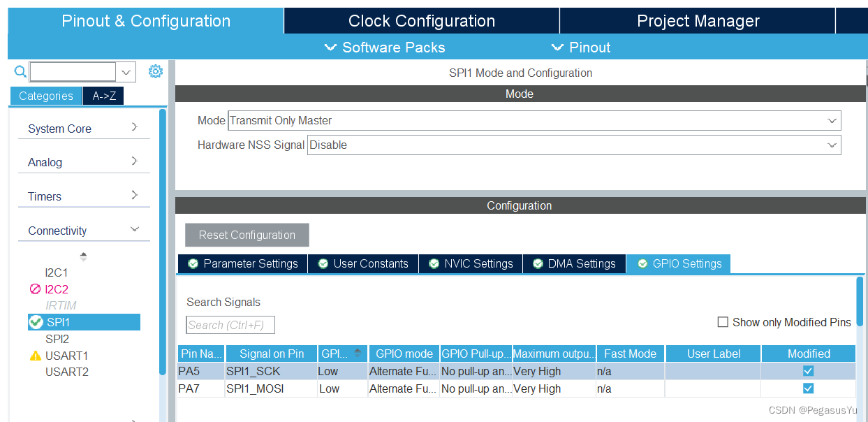This screenshot has width=868, height=422.
Task: Expand the Timers category
Action: click(84, 196)
